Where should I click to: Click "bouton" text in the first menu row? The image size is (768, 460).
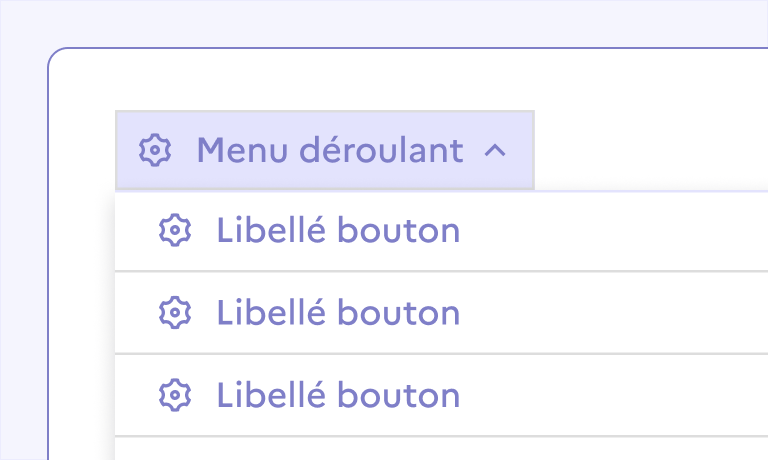(398, 231)
